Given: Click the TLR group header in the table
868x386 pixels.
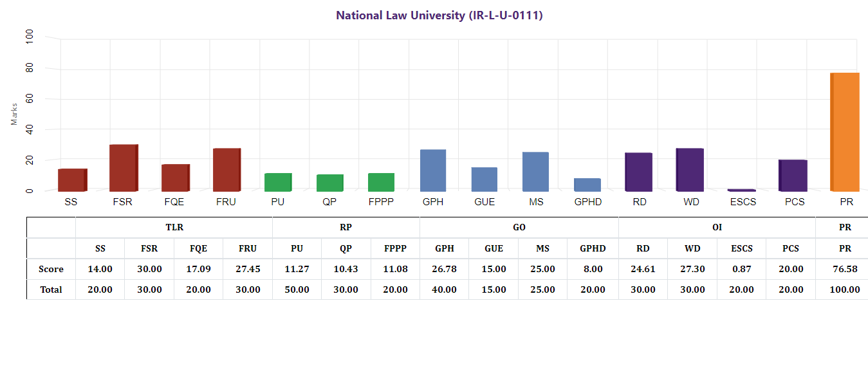Looking at the screenshot, I should click(x=174, y=228).
